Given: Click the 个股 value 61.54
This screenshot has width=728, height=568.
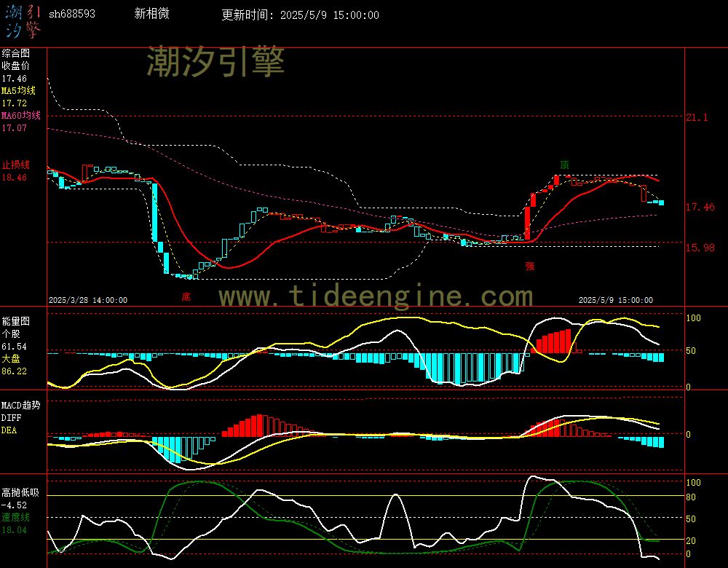Looking at the screenshot, I should tap(15, 347).
